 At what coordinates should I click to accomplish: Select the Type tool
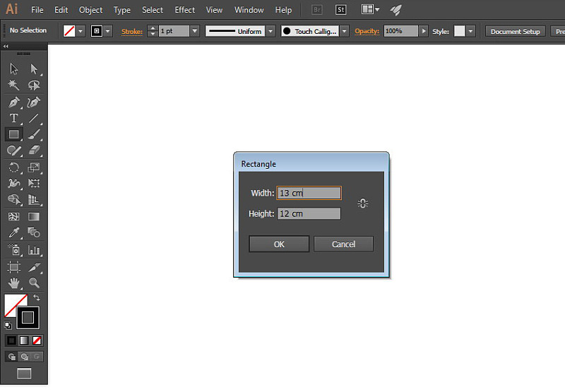click(x=13, y=118)
